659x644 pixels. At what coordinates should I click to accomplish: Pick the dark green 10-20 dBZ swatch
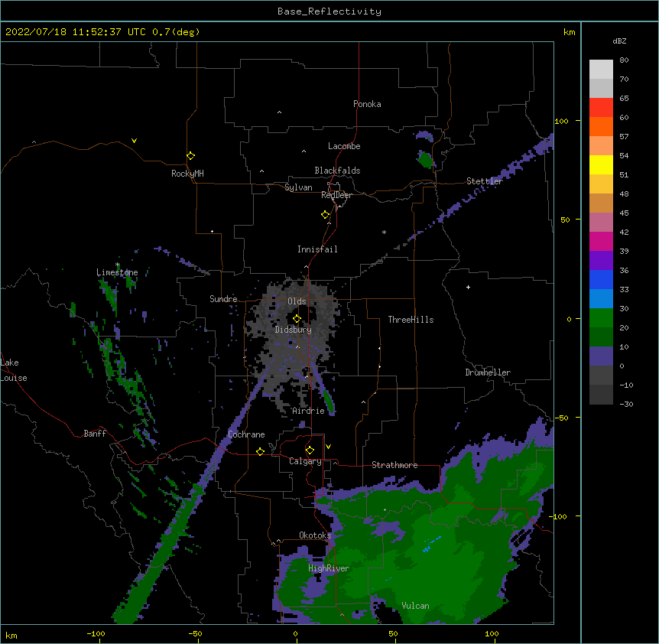click(601, 337)
